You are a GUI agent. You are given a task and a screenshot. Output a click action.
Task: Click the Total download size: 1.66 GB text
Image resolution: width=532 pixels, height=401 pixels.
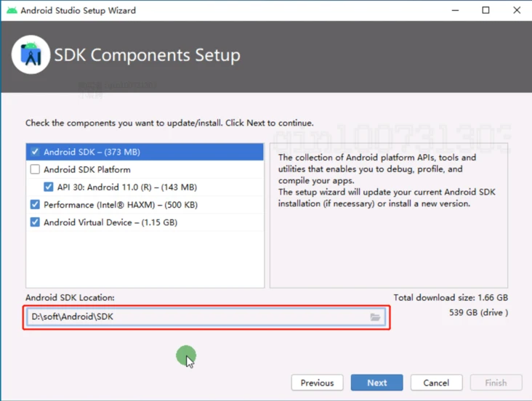[451, 298]
